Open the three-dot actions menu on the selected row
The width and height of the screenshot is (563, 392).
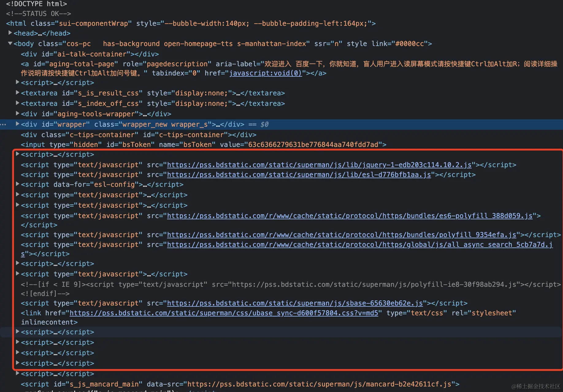(x=3, y=125)
